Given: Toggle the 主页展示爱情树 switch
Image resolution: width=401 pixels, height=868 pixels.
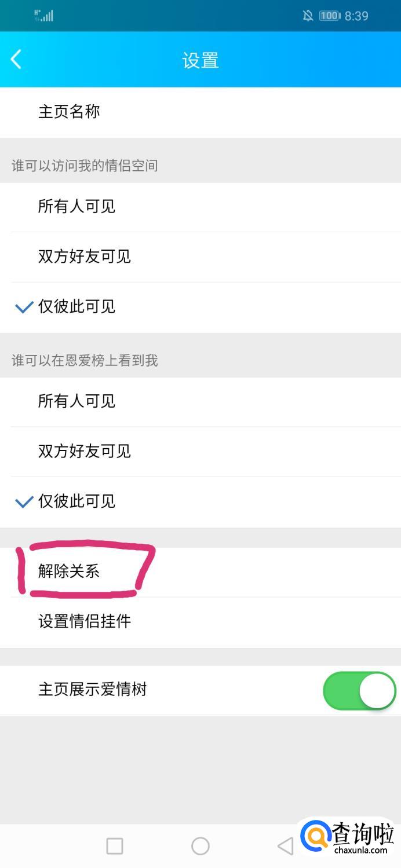Looking at the screenshot, I should pyautogui.click(x=359, y=690).
